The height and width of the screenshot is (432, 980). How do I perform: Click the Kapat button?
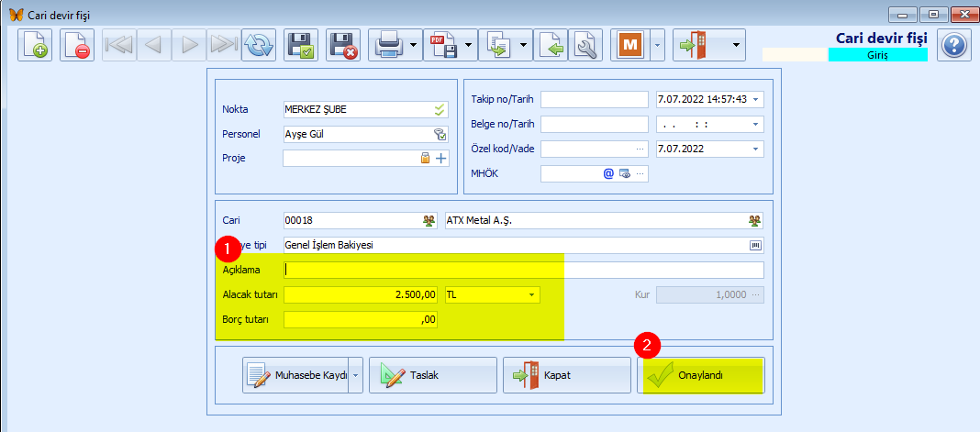pos(567,375)
